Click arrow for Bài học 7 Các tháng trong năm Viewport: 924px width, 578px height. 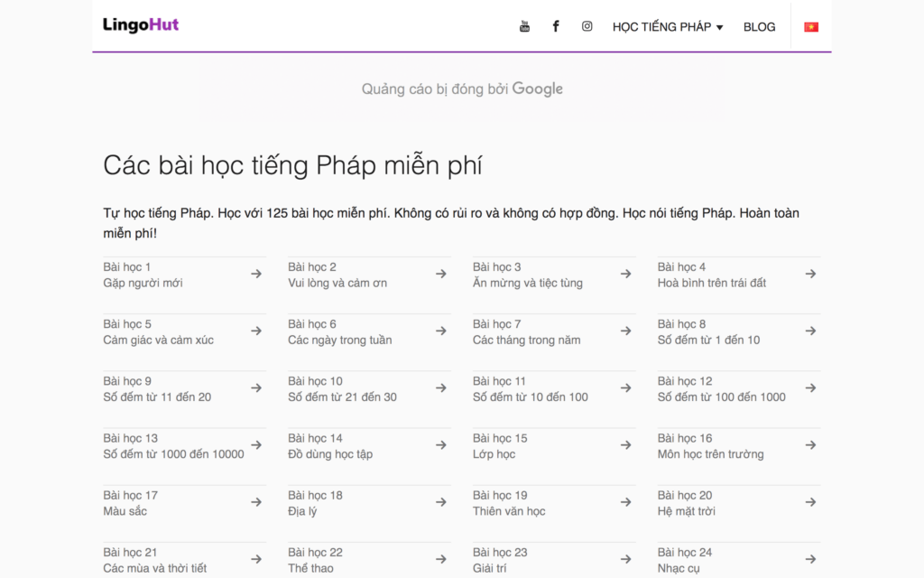(626, 331)
